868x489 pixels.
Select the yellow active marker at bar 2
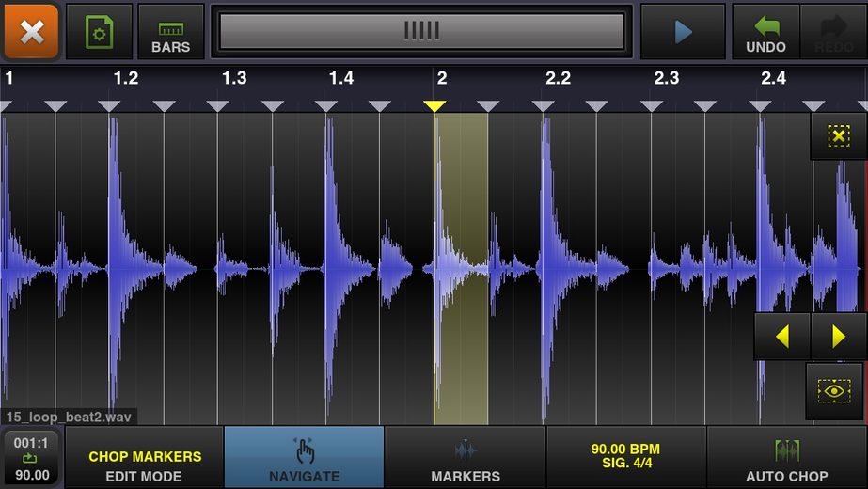[434, 105]
